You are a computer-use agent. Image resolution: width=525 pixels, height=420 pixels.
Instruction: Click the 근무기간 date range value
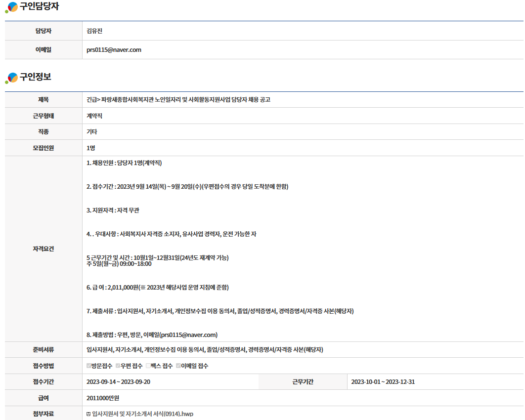pyautogui.click(x=383, y=382)
